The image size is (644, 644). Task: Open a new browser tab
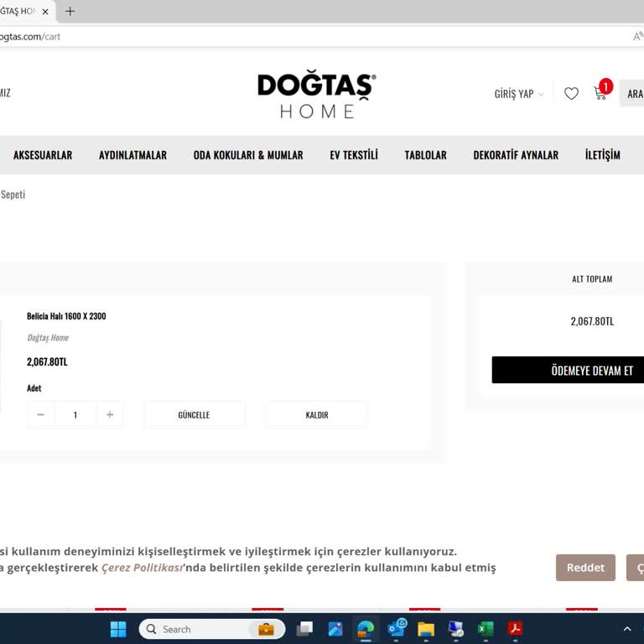coord(70,12)
